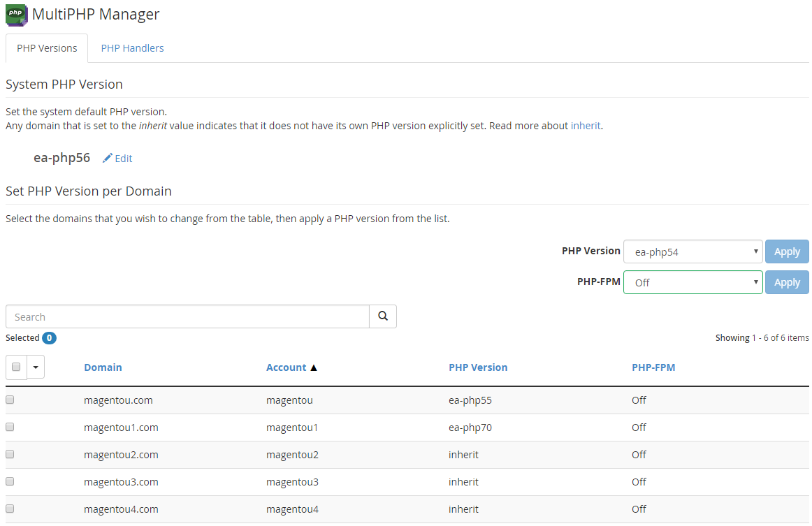This screenshot has width=812, height=526.
Task: Click the Selected count badge showing 0
Action: pyautogui.click(x=49, y=337)
